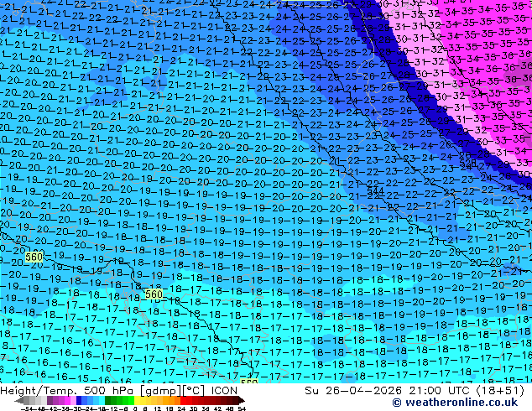532x411 pixels.
Task: Click the 'Height/Temp. 500 hPa' map title
Action: tap(67, 391)
